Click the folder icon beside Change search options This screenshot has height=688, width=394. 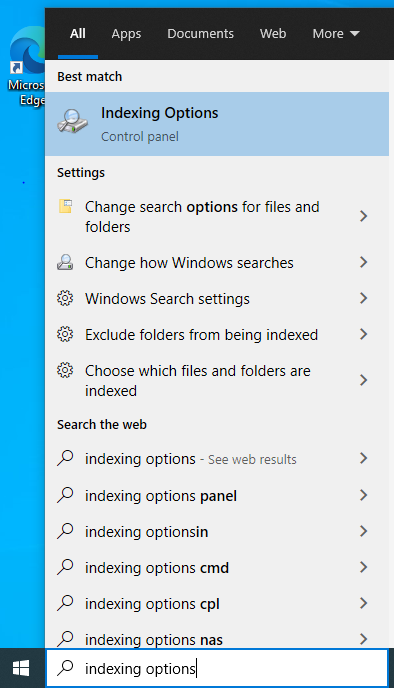(65, 206)
